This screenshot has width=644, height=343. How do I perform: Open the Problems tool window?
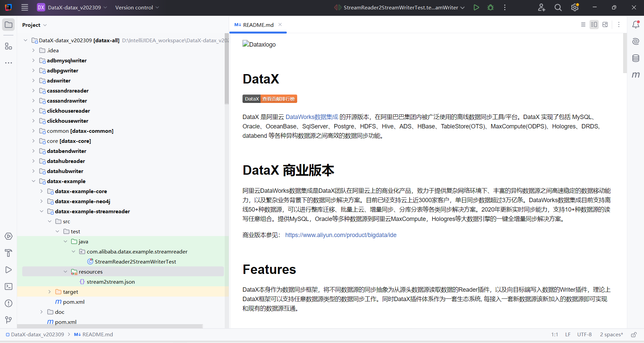8,303
